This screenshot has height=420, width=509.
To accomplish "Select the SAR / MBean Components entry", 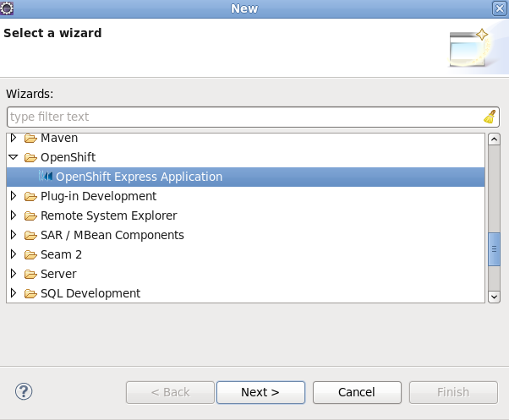I will click(112, 235).
